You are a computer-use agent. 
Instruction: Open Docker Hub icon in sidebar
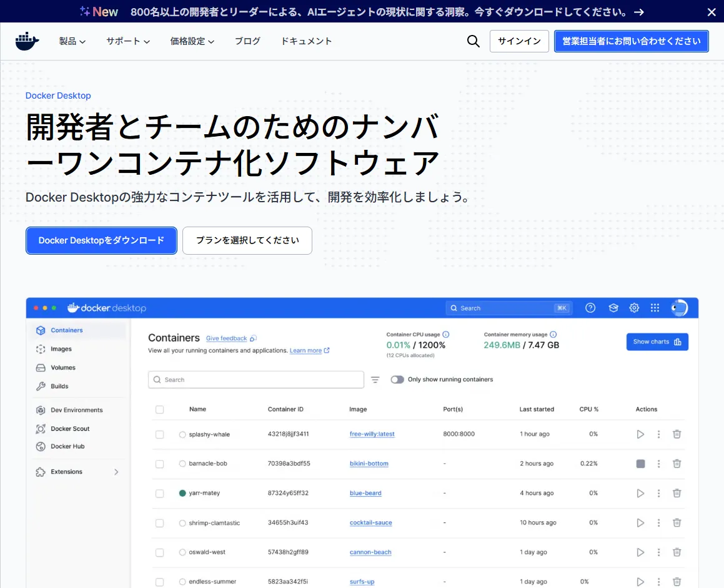(x=41, y=446)
